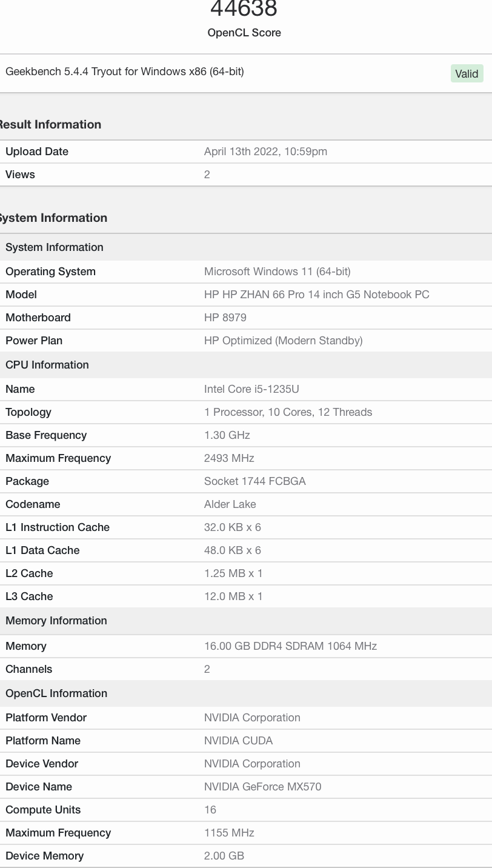
Task: Click the Microsoft Windows 11 operating system value
Action: 277,272
